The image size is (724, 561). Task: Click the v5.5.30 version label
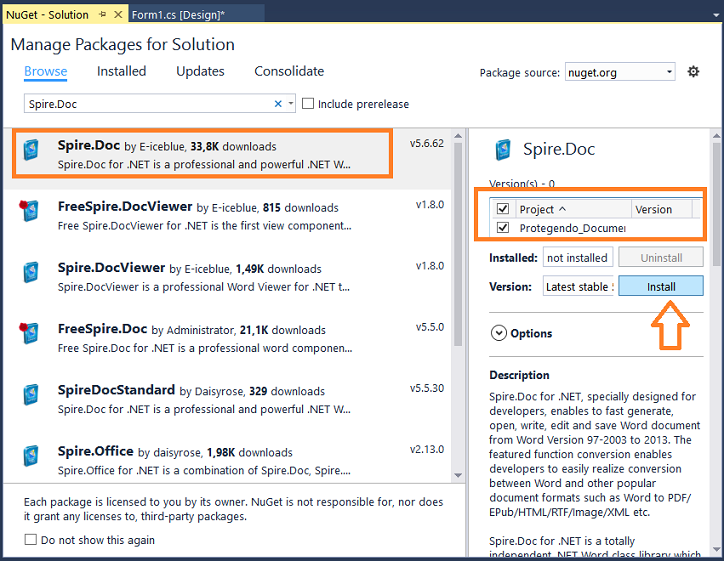click(427, 388)
